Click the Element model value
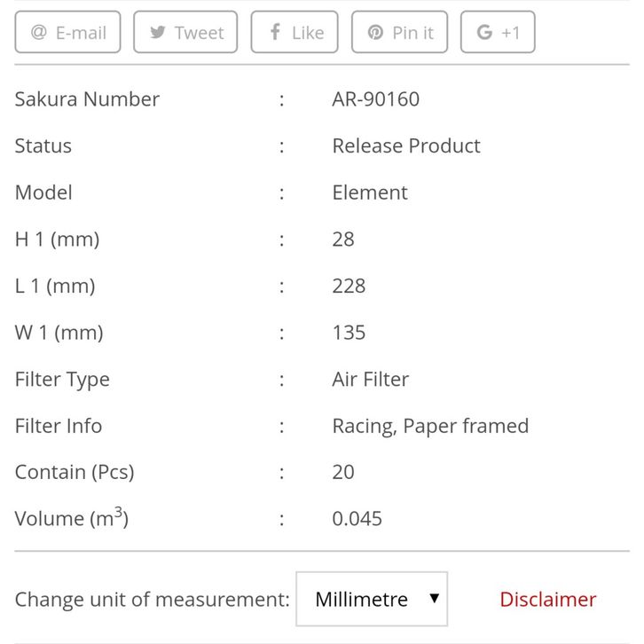The width and height of the screenshot is (644, 644). click(x=369, y=192)
